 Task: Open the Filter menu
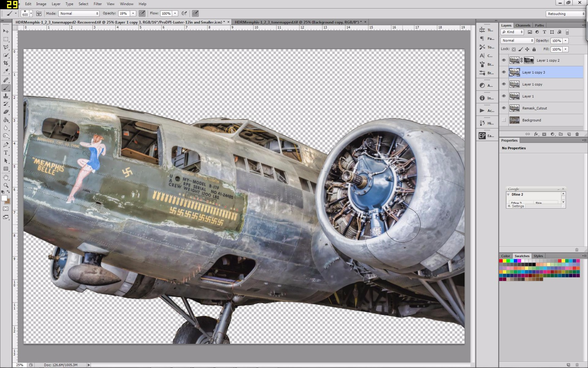(98, 4)
